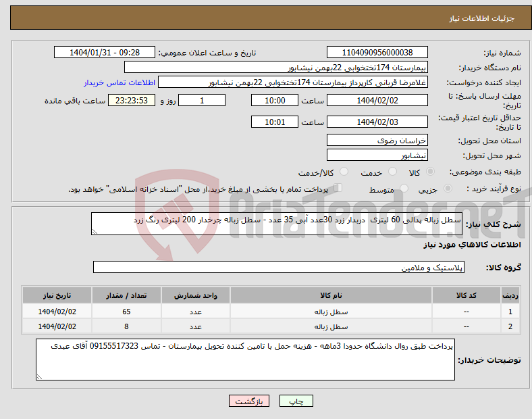Open اطلاعات تماس خریدار link

119,82
